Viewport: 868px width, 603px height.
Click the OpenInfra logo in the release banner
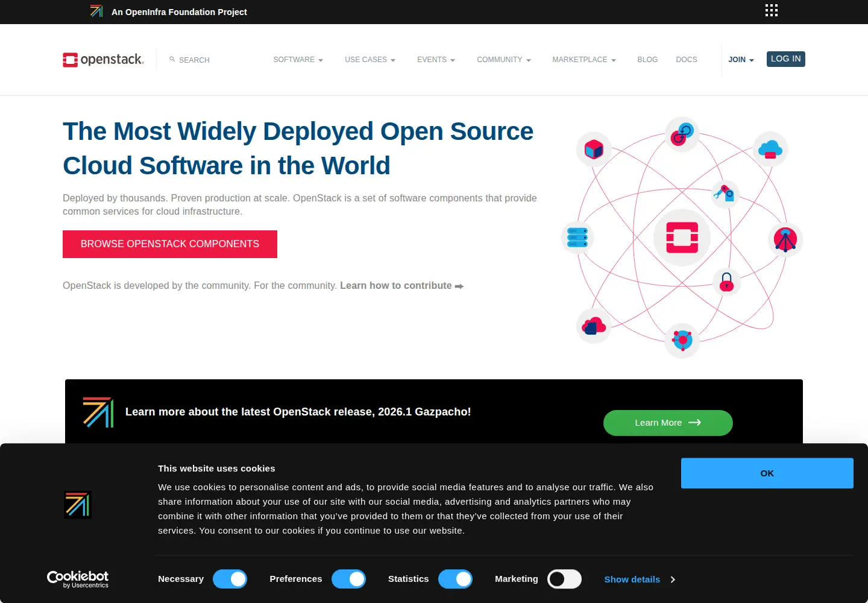98,412
